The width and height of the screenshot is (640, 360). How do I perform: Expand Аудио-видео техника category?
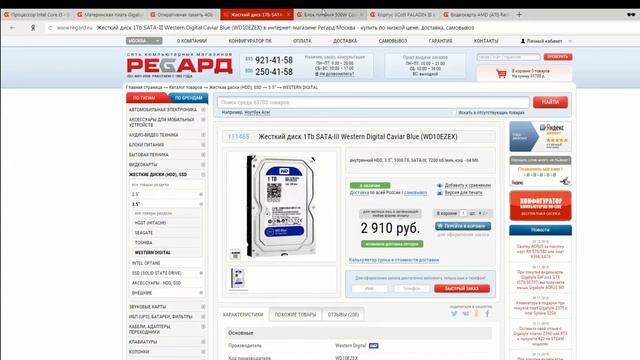203,135
